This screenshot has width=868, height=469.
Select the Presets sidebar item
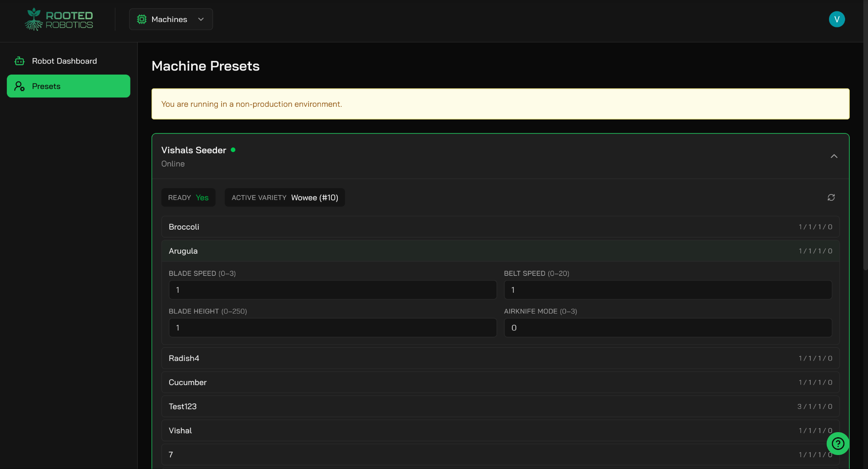(69, 86)
